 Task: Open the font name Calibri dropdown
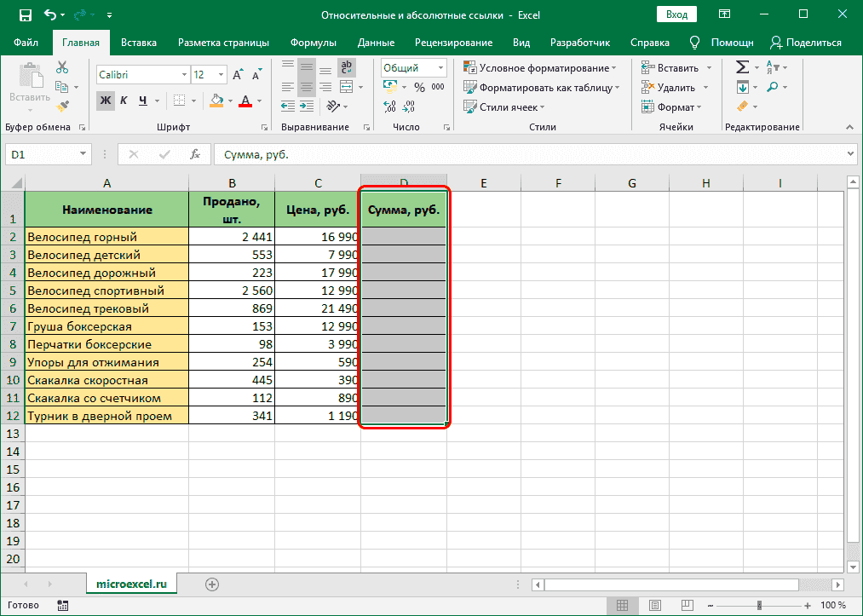(183, 75)
